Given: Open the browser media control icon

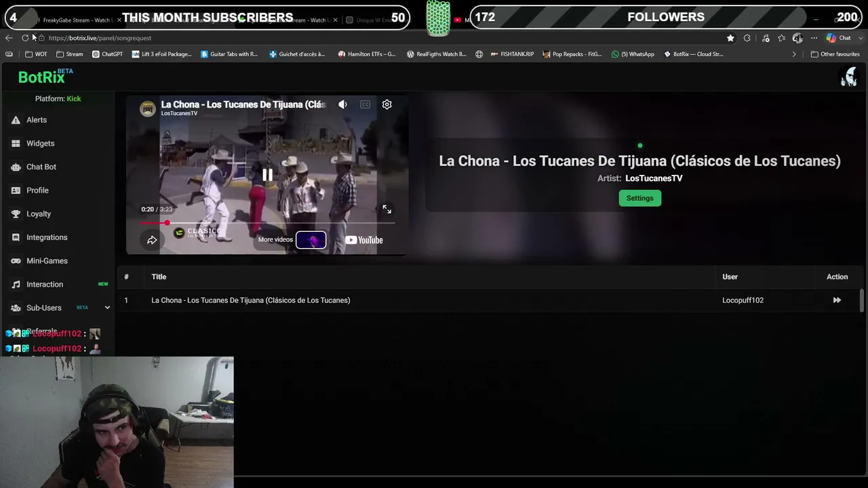Looking at the screenshot, I should tap(766, 38).
